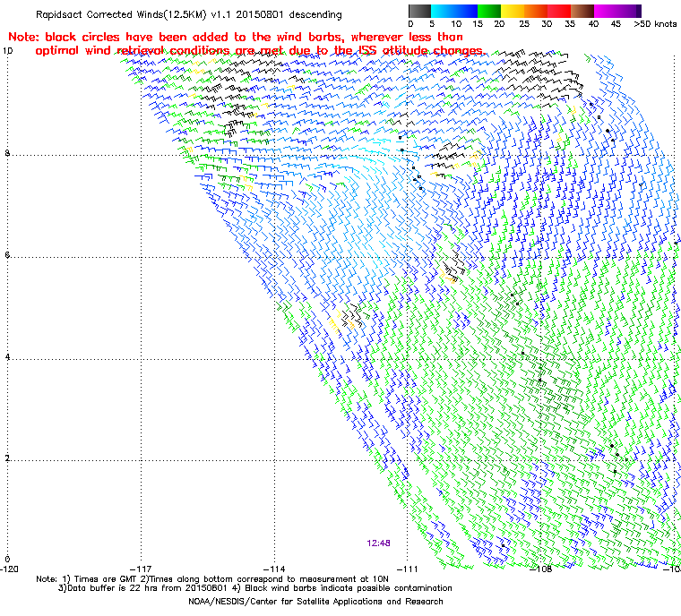
Task: Click the red 30-35 knots legend segment
Action: pos(559,11)
